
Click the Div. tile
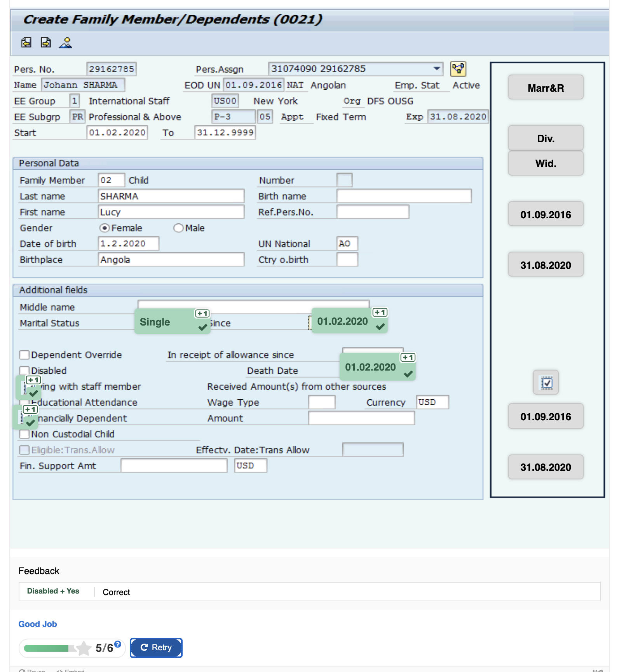(x=546, y=138)
